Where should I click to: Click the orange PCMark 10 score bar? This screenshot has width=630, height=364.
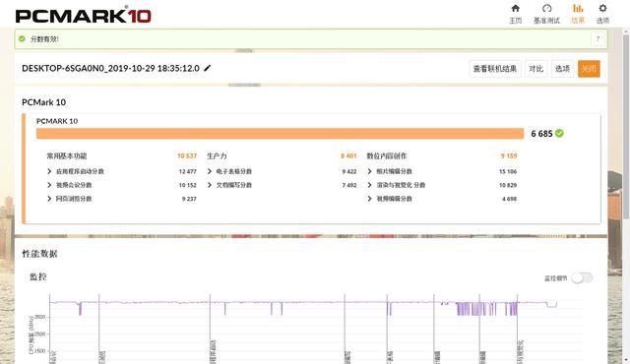tap(280, 134)
